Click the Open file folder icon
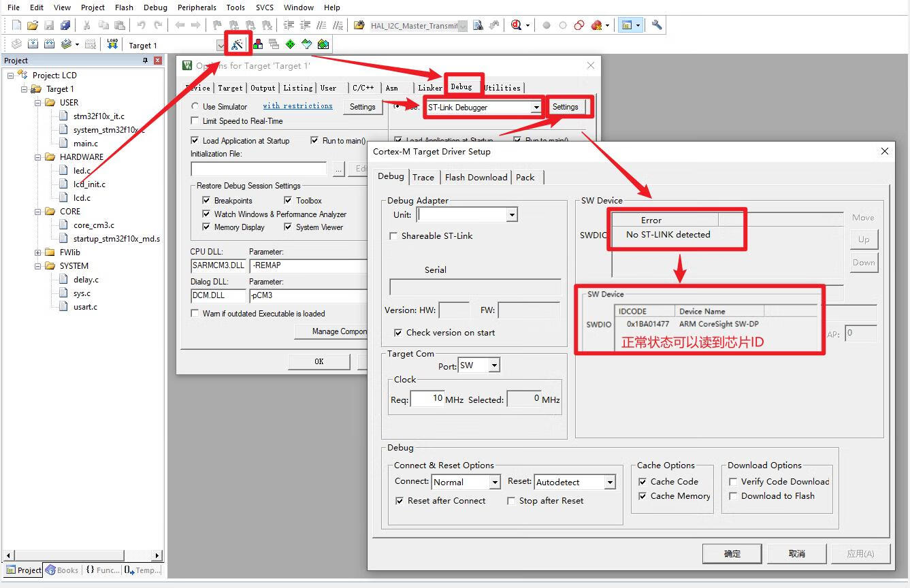This screenshot has width=910, height=588. (x=32, y=25)
